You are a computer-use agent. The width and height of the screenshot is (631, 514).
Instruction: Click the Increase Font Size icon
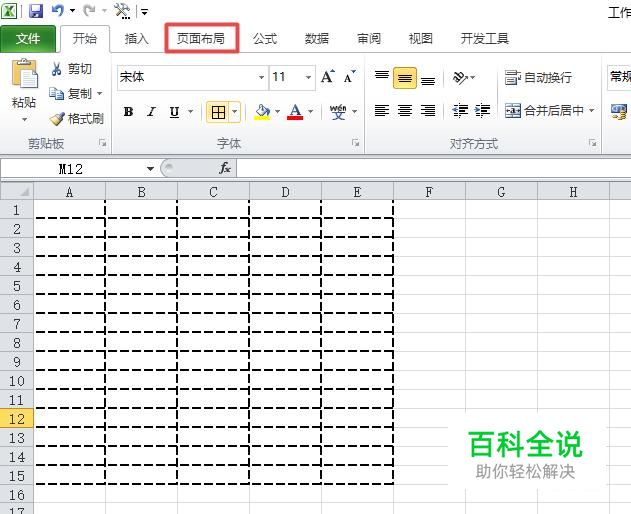coord(328,76)
